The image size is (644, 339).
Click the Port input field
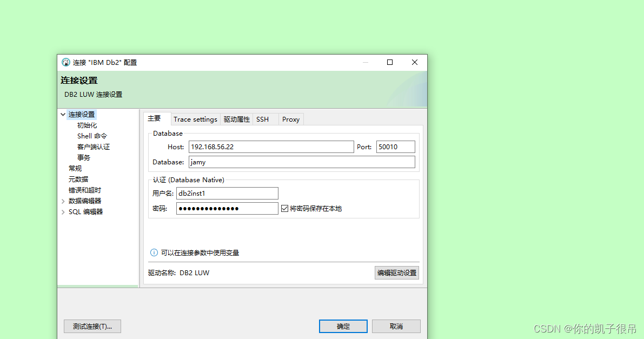[395, 147]
